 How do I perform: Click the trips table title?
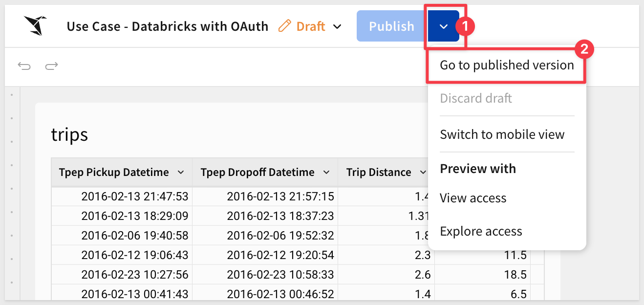click(69, 134)
